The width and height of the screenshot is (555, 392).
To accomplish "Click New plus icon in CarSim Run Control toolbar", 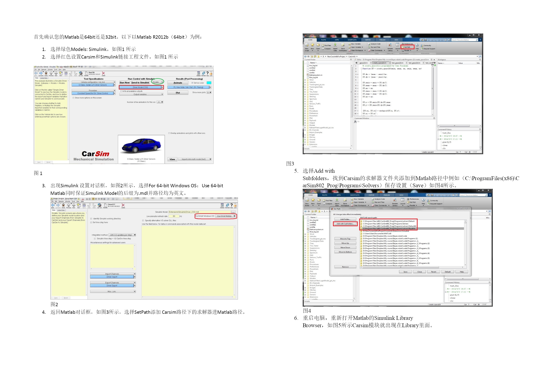I will coord(61,73).
